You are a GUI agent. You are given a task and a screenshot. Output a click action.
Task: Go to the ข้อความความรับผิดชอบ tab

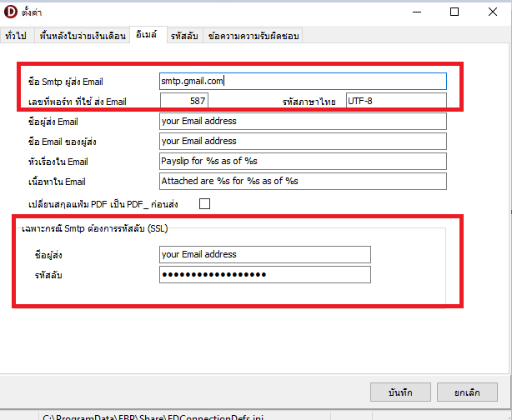[x=253, y=36]
